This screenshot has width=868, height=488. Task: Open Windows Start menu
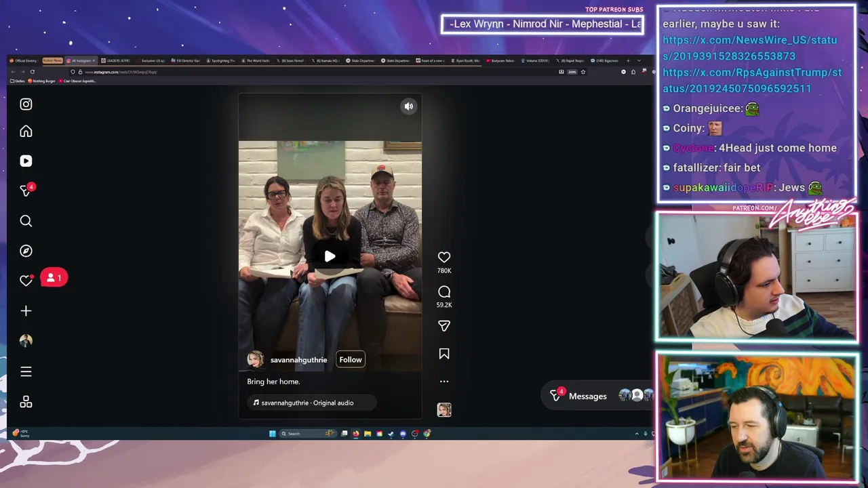pyautogui.click(x=273, y=434)
